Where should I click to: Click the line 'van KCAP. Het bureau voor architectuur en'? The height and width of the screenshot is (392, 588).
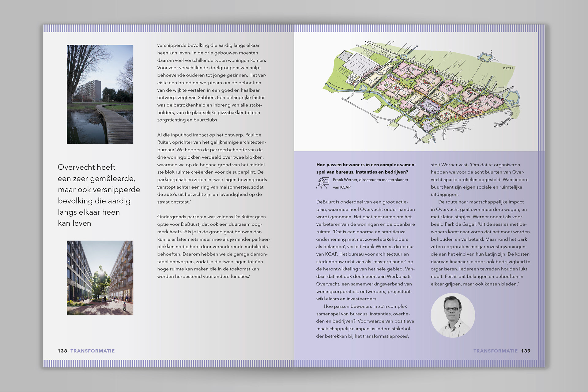coord(363,254)
